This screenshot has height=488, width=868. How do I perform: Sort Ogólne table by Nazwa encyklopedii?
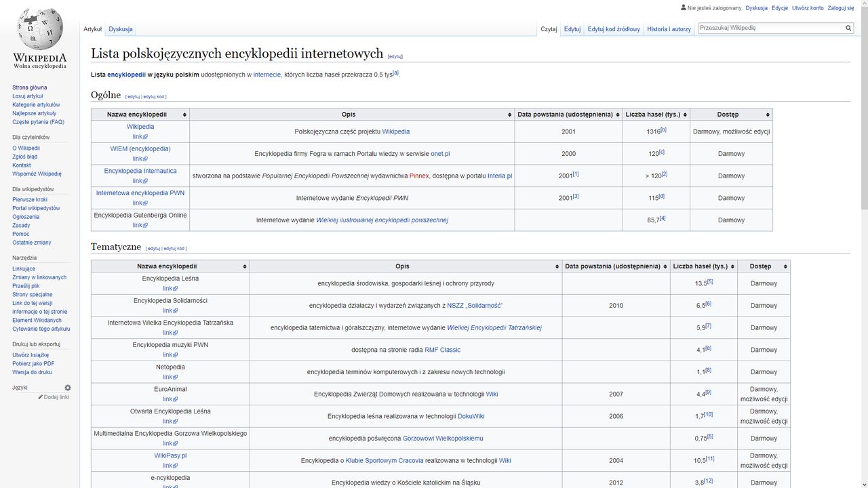[x=140, y=115]
